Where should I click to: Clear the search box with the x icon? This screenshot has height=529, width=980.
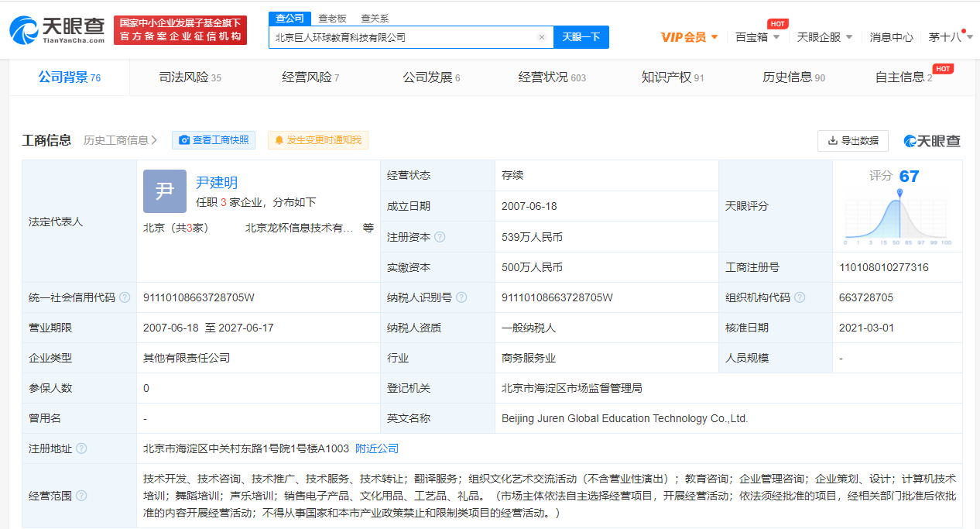(x=542, y=37)
